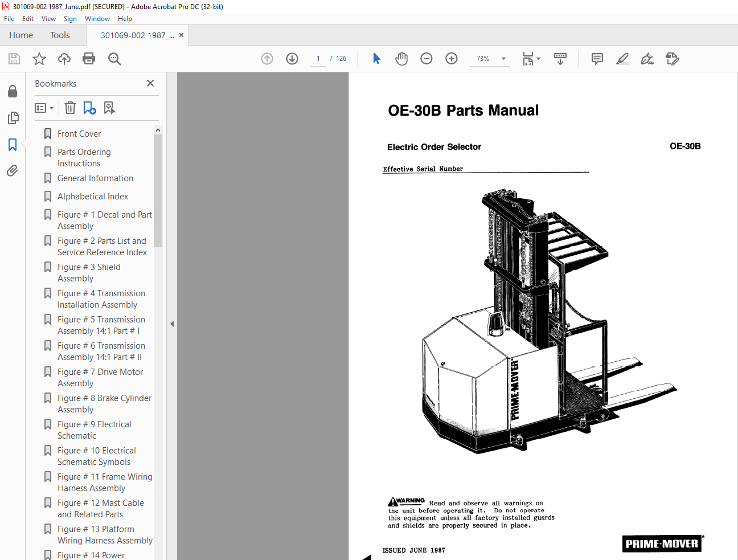The image size is (738, 560).
Task: Zoom out with minus button
Action: point(427,59)
